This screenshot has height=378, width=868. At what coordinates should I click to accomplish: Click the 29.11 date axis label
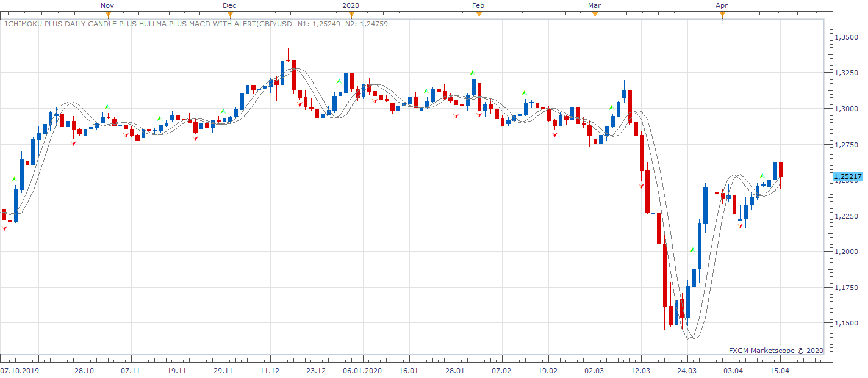[x=223, y=371]
